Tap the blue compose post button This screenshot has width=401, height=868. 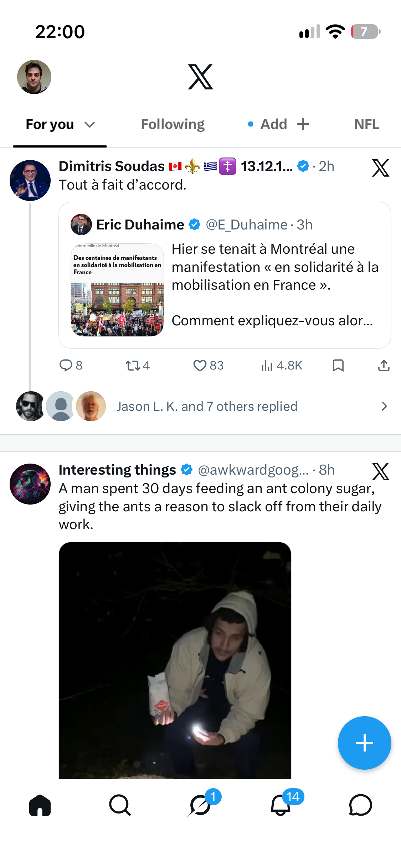click(x=364, y=743)
